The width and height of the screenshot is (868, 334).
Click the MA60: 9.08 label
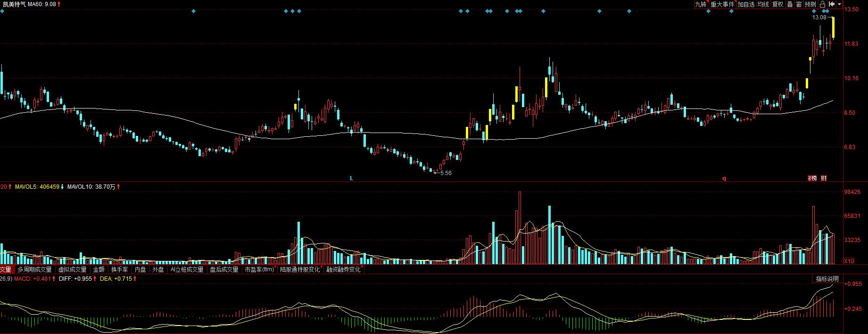43,4
